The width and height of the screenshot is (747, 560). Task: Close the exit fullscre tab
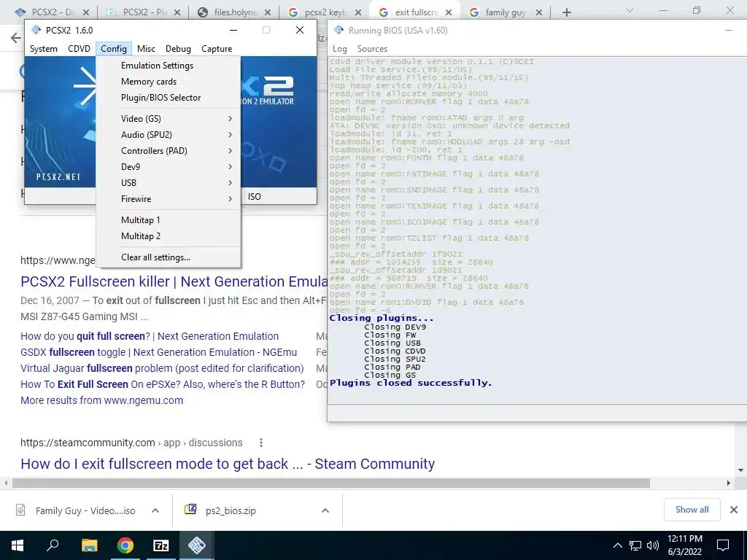449,12
